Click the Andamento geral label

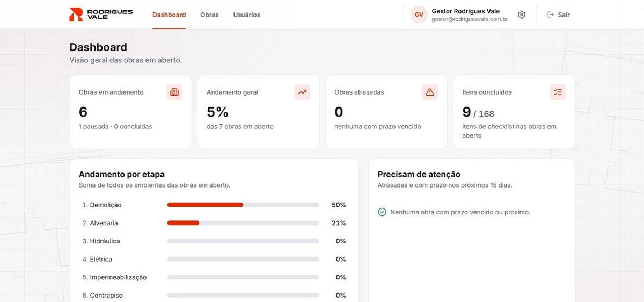[232, 92]
